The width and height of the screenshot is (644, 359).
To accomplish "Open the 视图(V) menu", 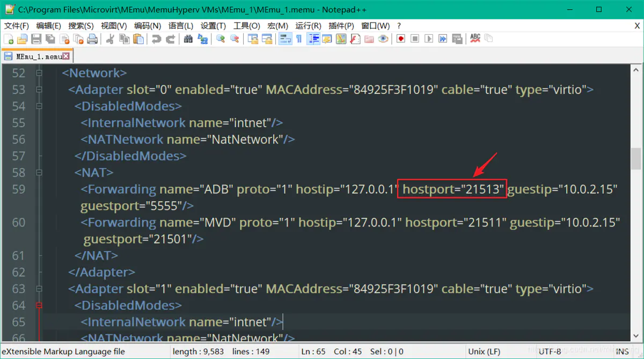I will tap(114, 25).
